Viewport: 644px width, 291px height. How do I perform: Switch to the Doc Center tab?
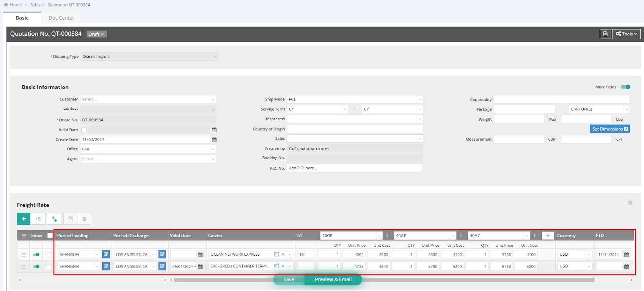point(61,18)
